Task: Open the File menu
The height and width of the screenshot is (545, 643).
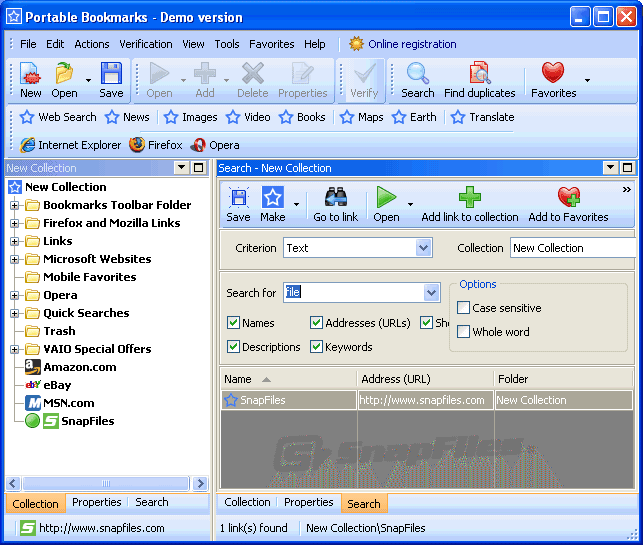Action: (28, 44)
